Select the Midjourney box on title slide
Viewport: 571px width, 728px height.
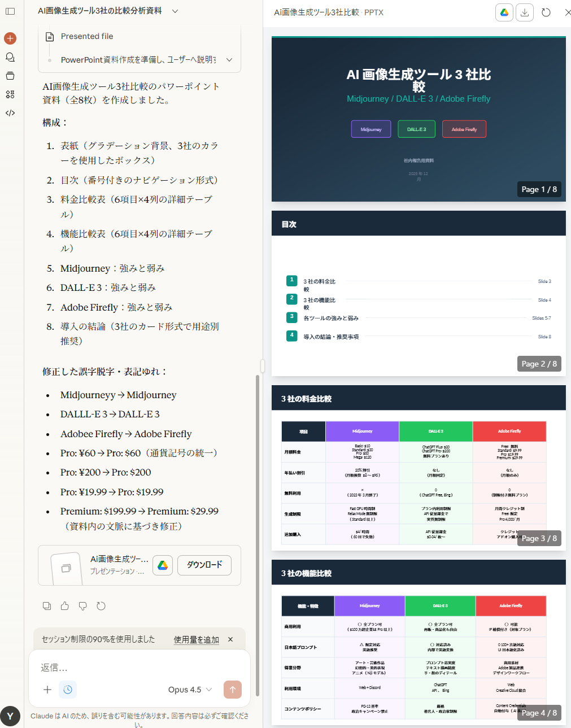(371, 129)
